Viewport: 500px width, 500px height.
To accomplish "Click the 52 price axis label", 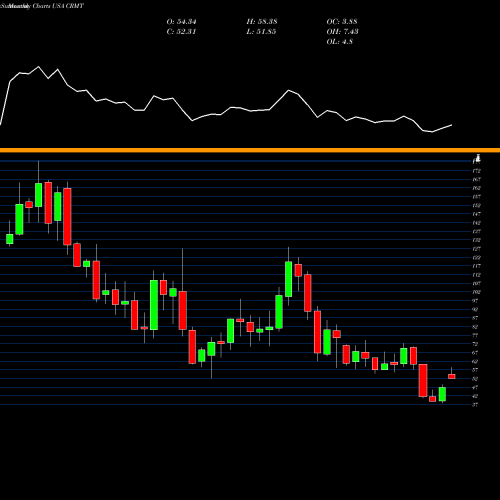I will [x=475, y=379].
